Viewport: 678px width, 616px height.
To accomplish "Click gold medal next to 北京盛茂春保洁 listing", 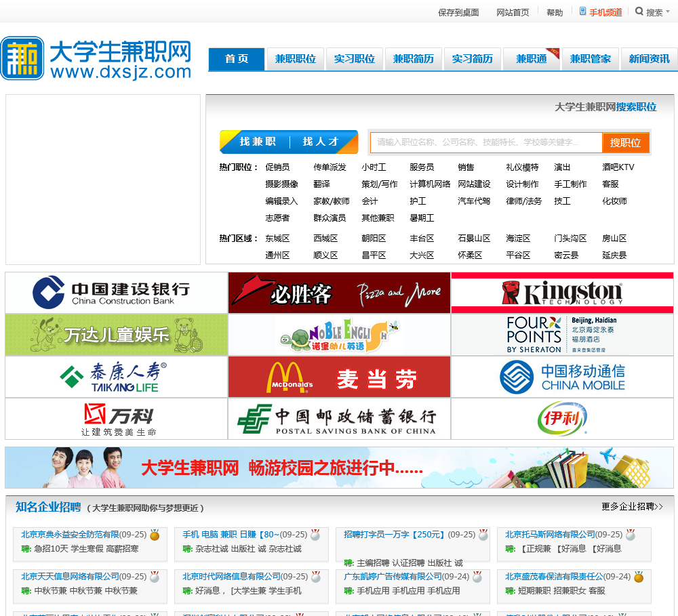I will pos(639,577).
